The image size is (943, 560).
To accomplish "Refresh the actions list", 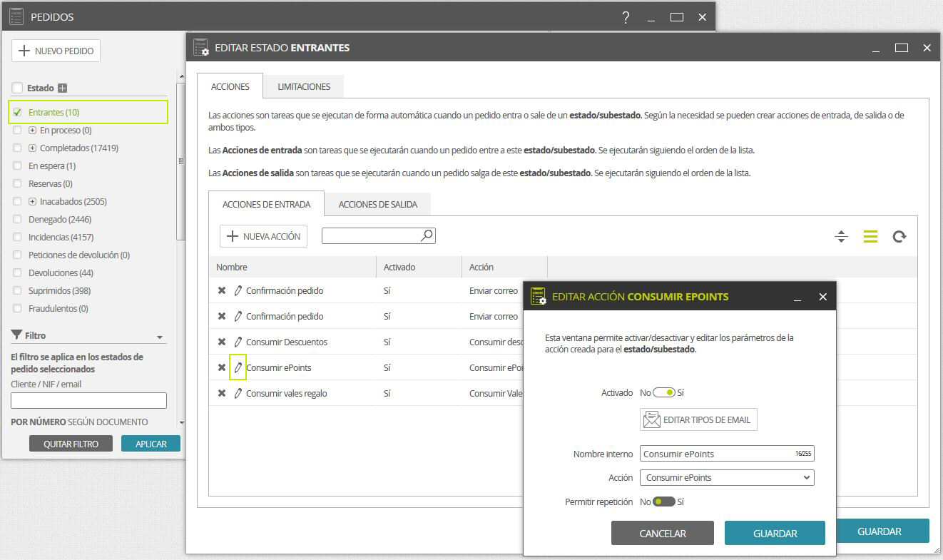I will (899, 237).
